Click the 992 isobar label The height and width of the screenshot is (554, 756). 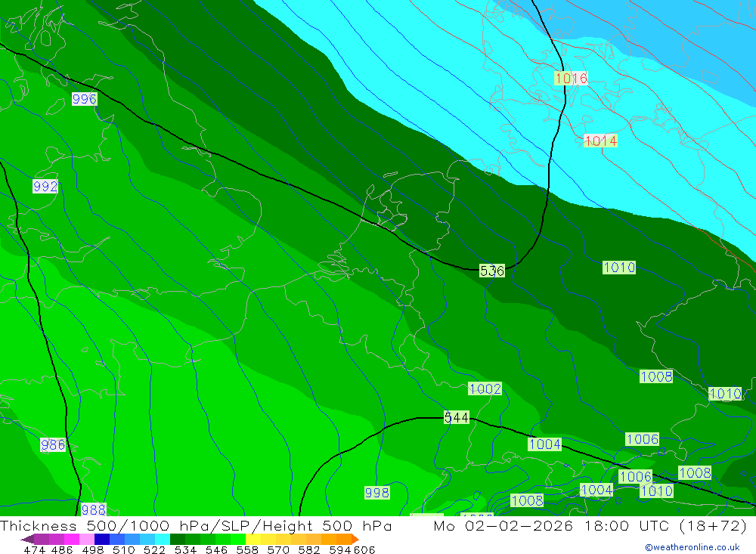pos(45,186)
